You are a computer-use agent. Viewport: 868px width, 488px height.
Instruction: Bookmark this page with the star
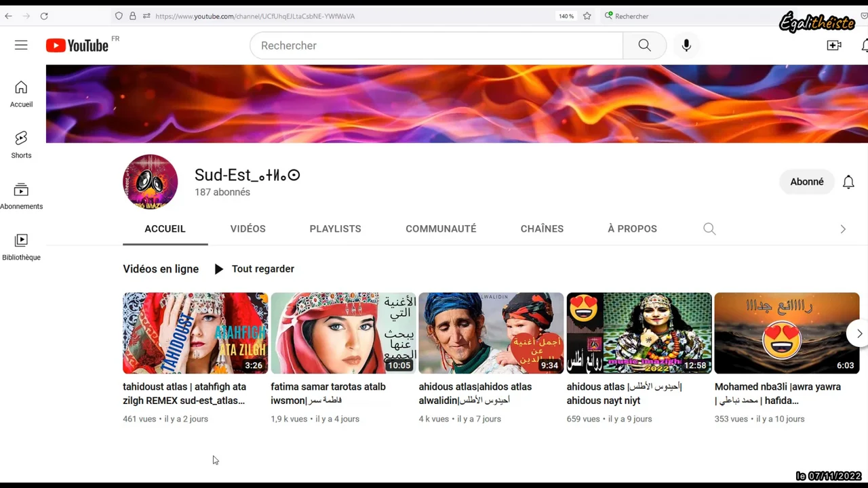(587, 16)
